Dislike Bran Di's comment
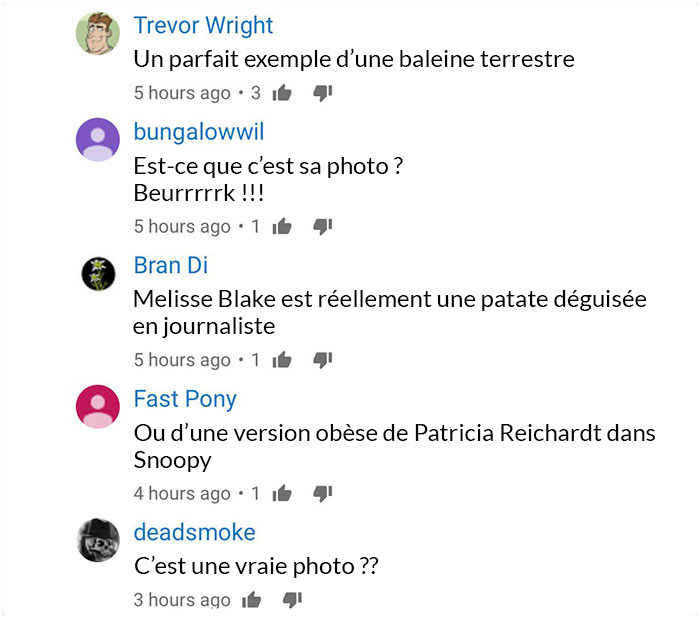The height and width of the screenshot is (618, 700). point(323,360)
